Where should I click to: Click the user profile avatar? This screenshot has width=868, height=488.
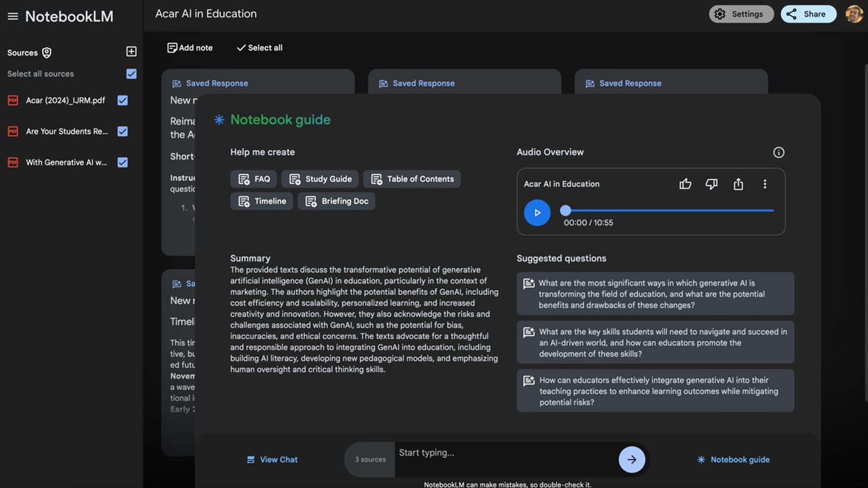click(x=854, y=14)
